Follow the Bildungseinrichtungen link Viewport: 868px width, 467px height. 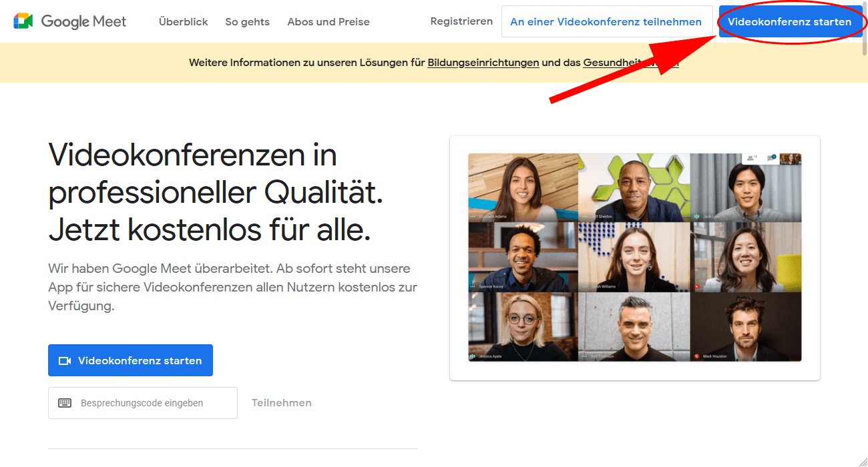(x=483, y=63)
